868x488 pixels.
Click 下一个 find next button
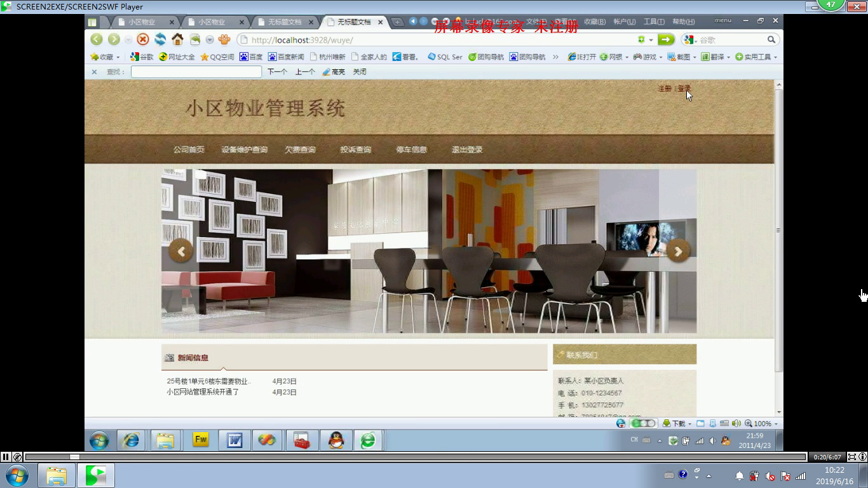pos(277,72)
